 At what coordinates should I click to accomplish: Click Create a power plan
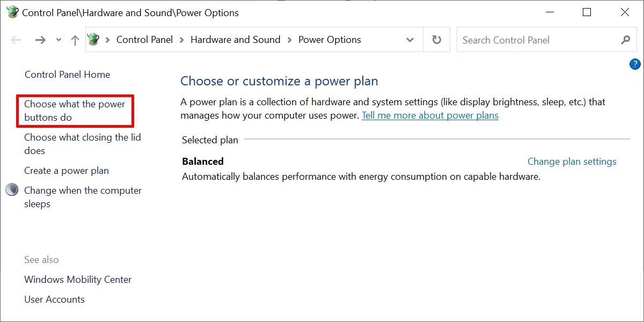pyautogui.click(x=67, y=171)
